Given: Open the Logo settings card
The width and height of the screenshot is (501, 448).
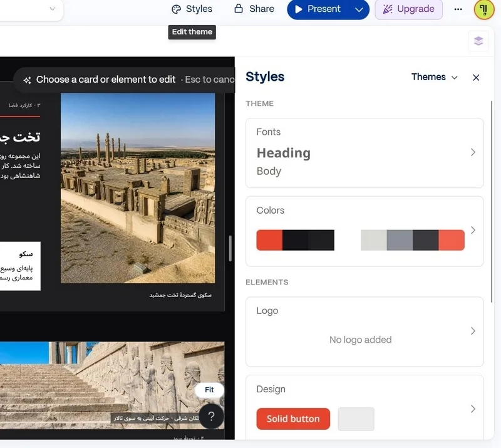Looking at the screenshot, I should point(364,331).
